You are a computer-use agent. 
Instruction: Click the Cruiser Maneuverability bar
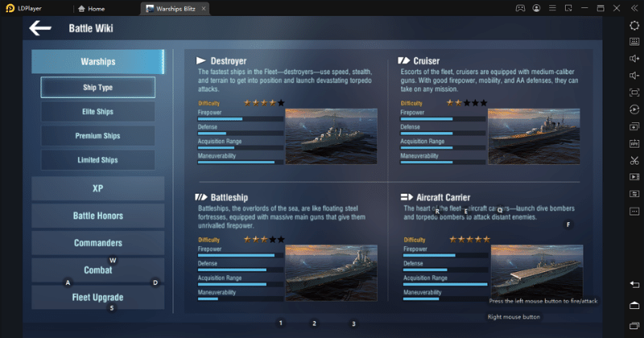(443, 163)
